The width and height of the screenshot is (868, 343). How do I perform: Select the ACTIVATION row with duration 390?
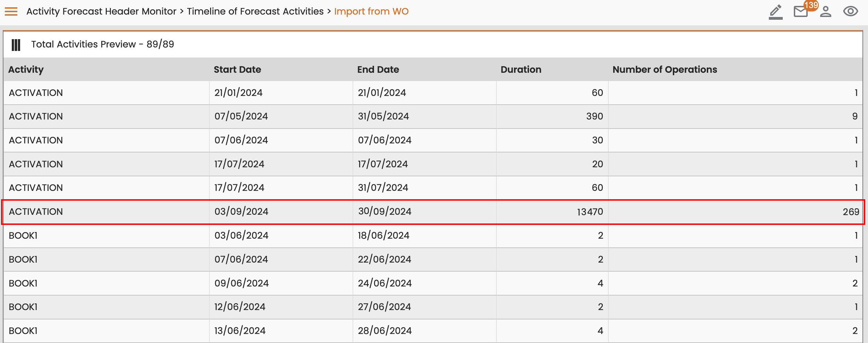coord(433,116)
